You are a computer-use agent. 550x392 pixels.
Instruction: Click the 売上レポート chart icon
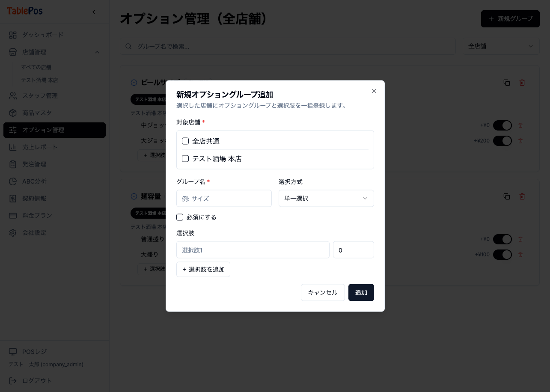(13, 147)
